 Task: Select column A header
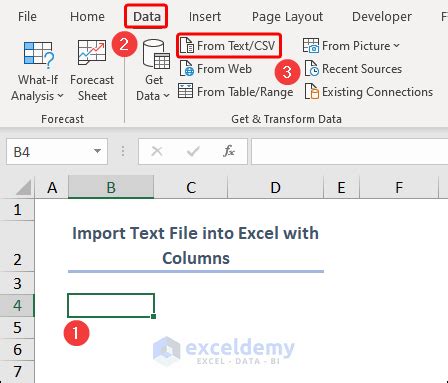tap(52, 187)
